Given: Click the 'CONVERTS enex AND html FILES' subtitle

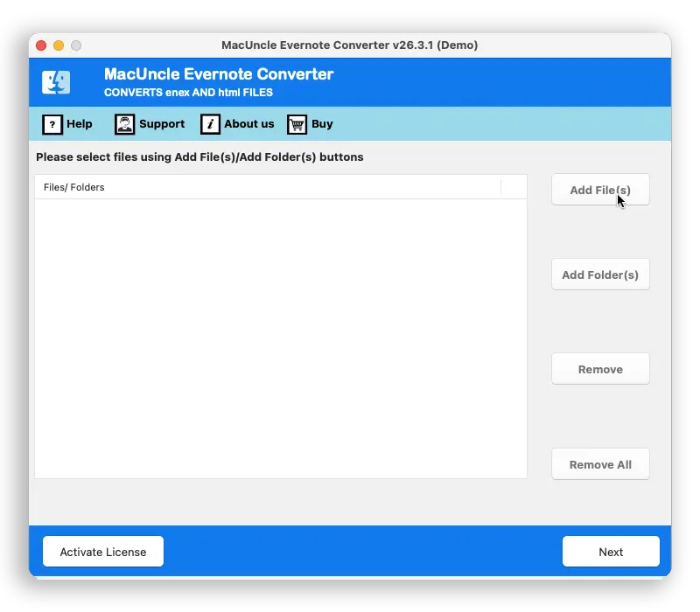Looking at the screenshot, I should (188, 93).
